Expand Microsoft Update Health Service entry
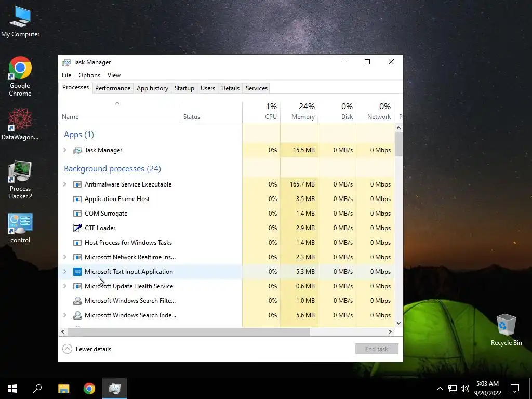532x399 pixels. point(65,286)
